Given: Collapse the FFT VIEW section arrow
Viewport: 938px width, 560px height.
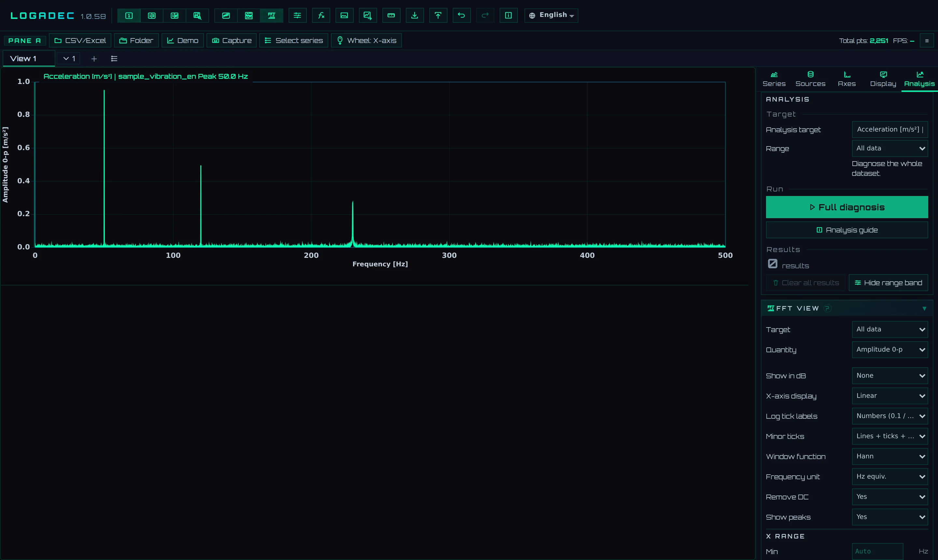Looking at the screenshot, I should coord(924,309).
